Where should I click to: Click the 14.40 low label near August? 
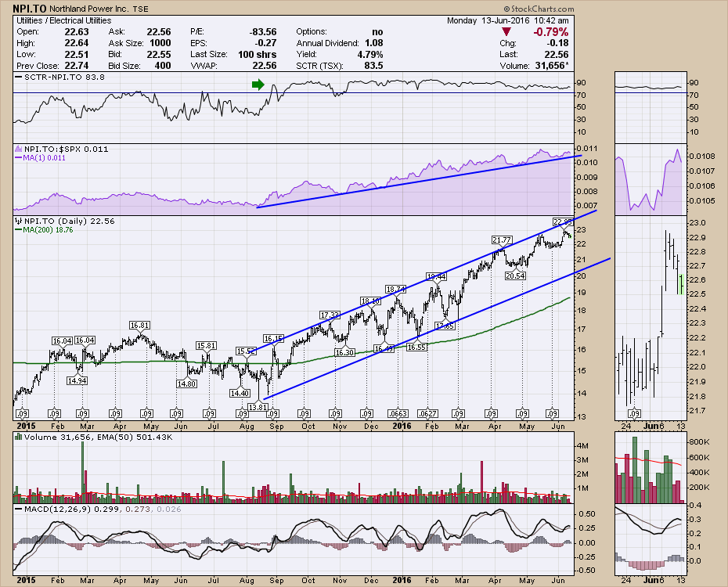click(x=240, y=393)
